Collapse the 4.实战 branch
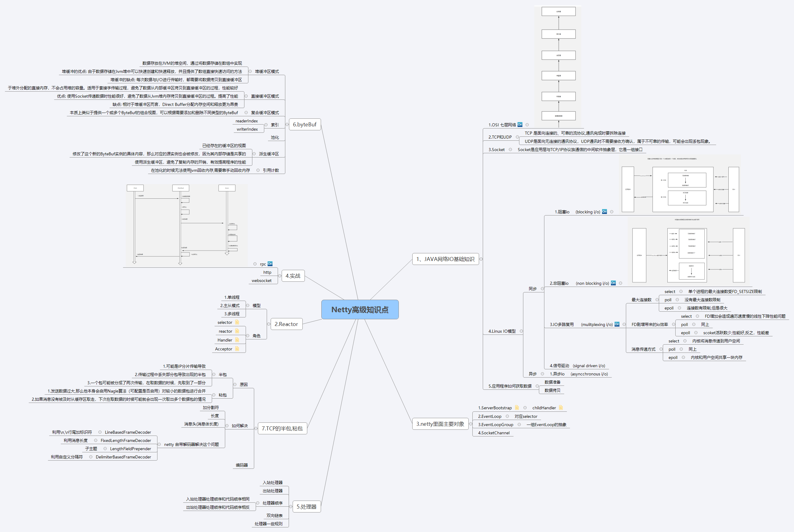The image size is (794, 532). coord(280,276)
